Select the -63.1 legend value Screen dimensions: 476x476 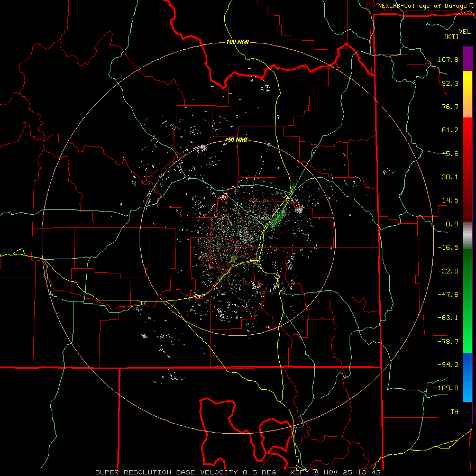[x=448, y=318]
